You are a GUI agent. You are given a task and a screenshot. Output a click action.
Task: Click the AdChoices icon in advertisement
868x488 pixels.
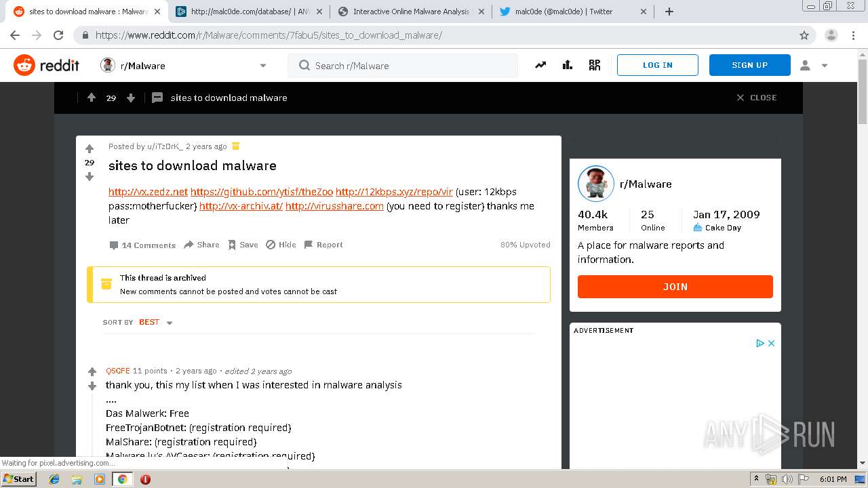point(760,343)
